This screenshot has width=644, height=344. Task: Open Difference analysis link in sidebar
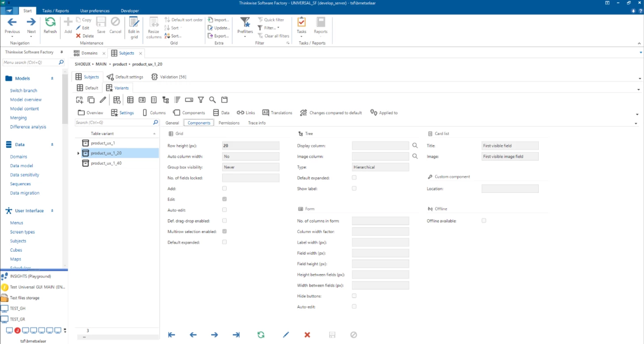click(28, 127)
